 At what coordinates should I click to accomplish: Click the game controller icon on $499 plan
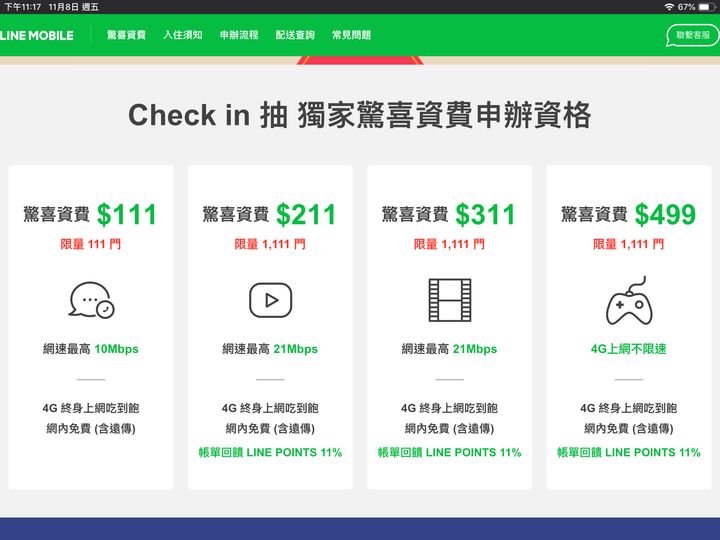click(629, 300)
